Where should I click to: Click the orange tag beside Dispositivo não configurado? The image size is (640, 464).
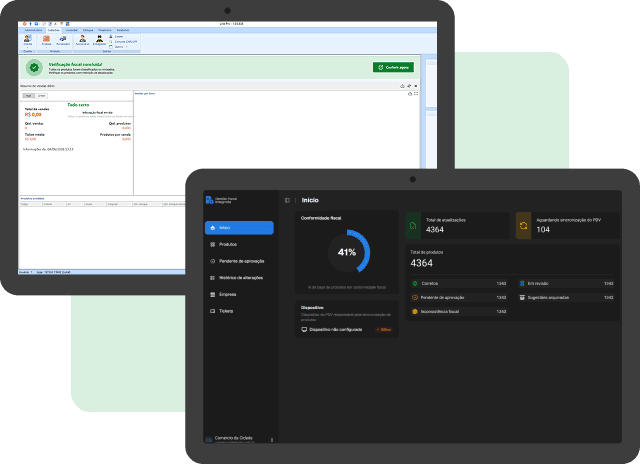[x=384, y=330]
